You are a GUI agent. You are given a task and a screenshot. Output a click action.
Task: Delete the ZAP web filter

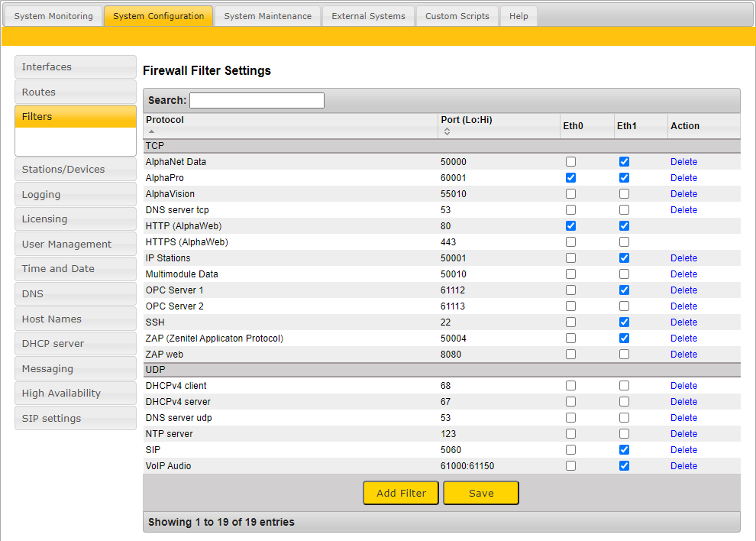coord(683,355)
